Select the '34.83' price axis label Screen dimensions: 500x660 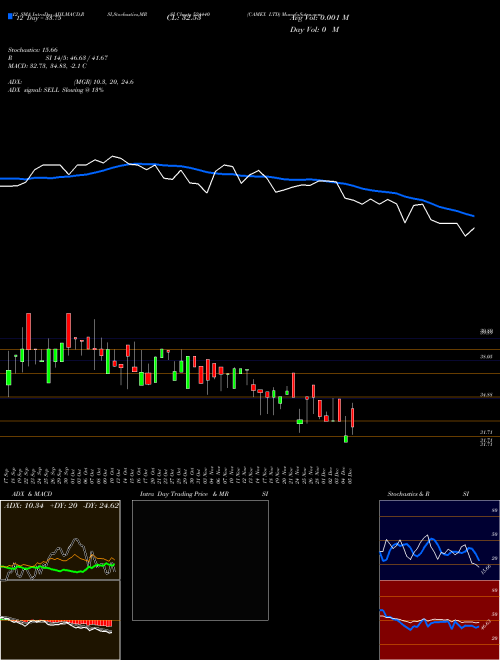point(487,395)
